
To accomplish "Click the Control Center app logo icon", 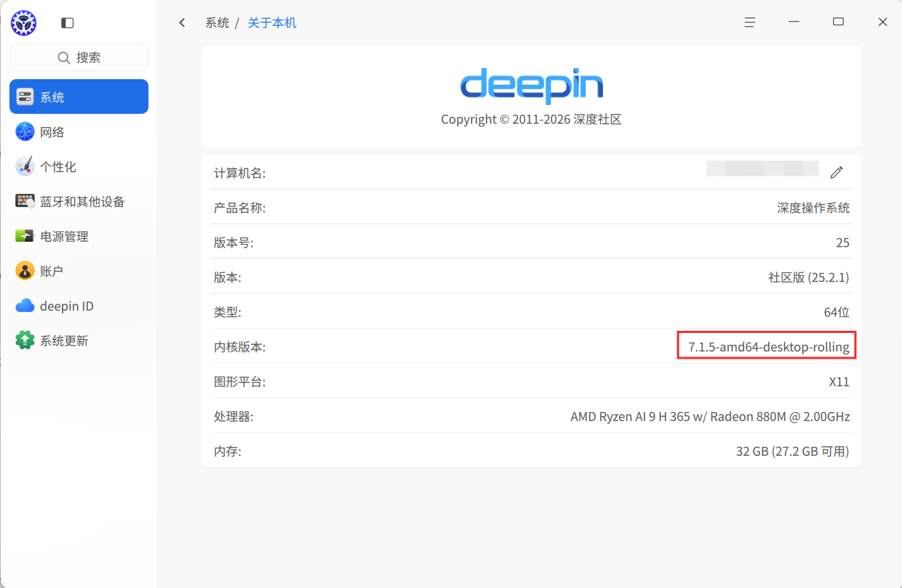I will 24,23.
